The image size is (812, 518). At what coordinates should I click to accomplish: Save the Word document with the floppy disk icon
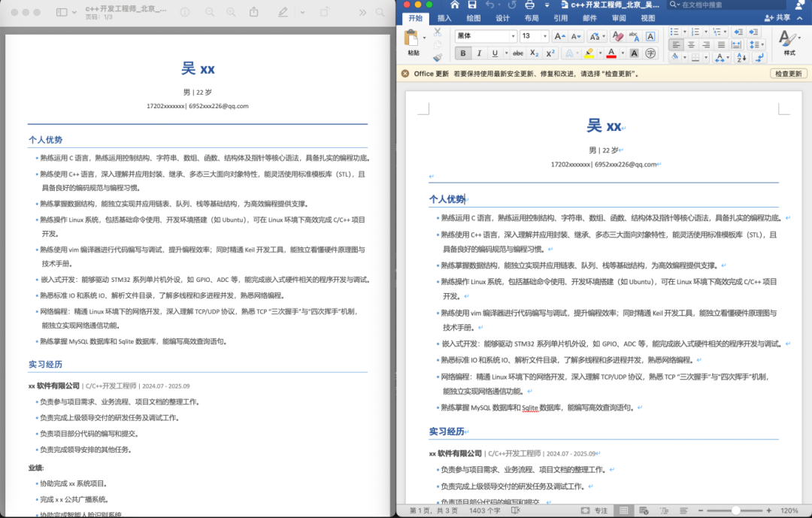pyautogui.click(x=471, y=5)
